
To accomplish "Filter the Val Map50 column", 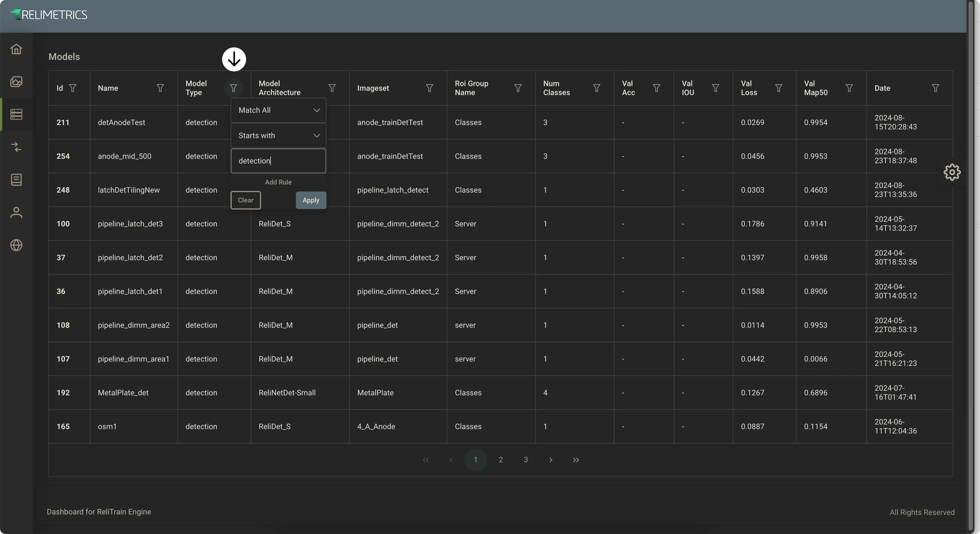I will click(849, 88).
